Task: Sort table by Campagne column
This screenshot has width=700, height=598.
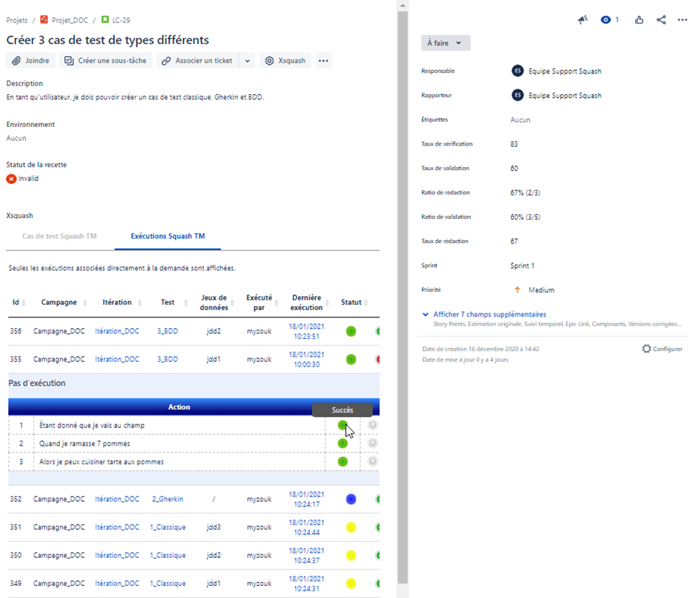Action: (85, 303)
